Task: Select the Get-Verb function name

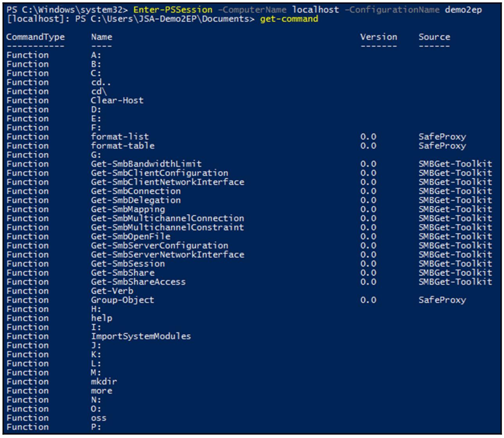Action: click(112, 291)
